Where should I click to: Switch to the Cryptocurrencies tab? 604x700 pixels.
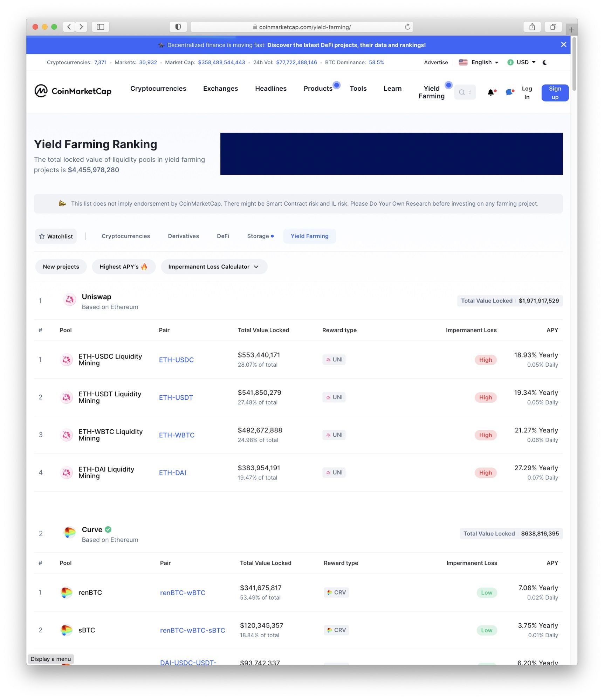coord(126,236)
